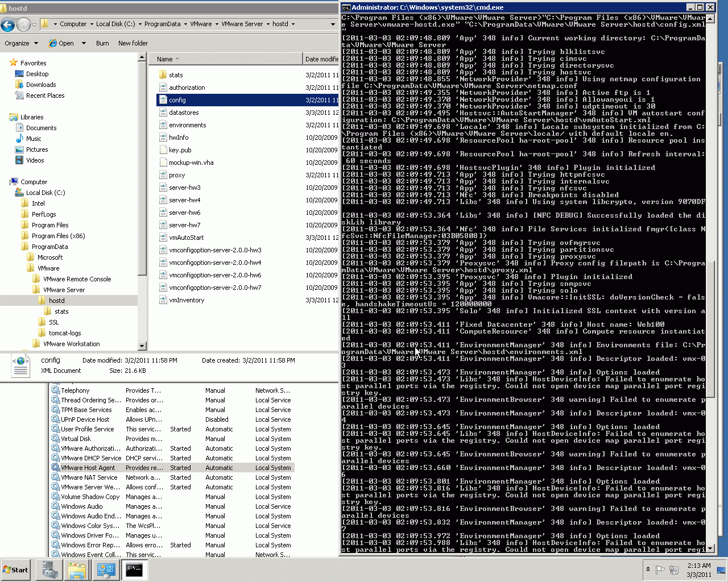Select the Volume Shadow Copy service row
This screenshot has height=582, width=728.
(172, 497)
